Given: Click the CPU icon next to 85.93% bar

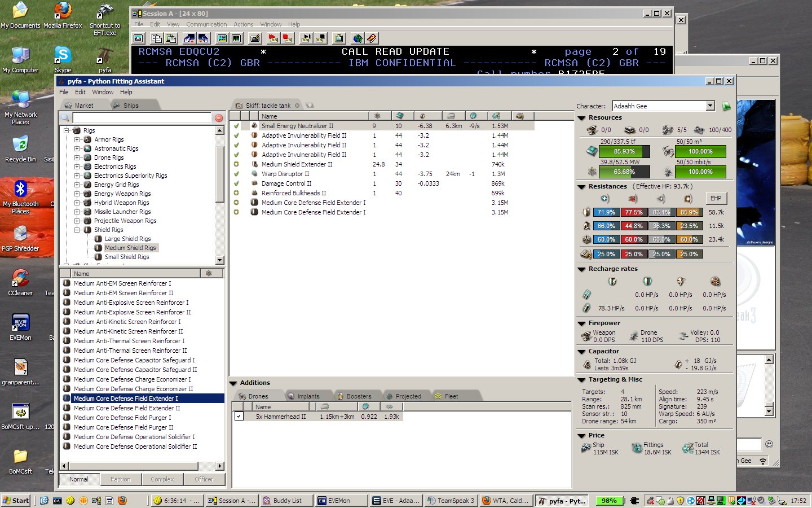Looking at the screenshot, I should tap(592, 151).
